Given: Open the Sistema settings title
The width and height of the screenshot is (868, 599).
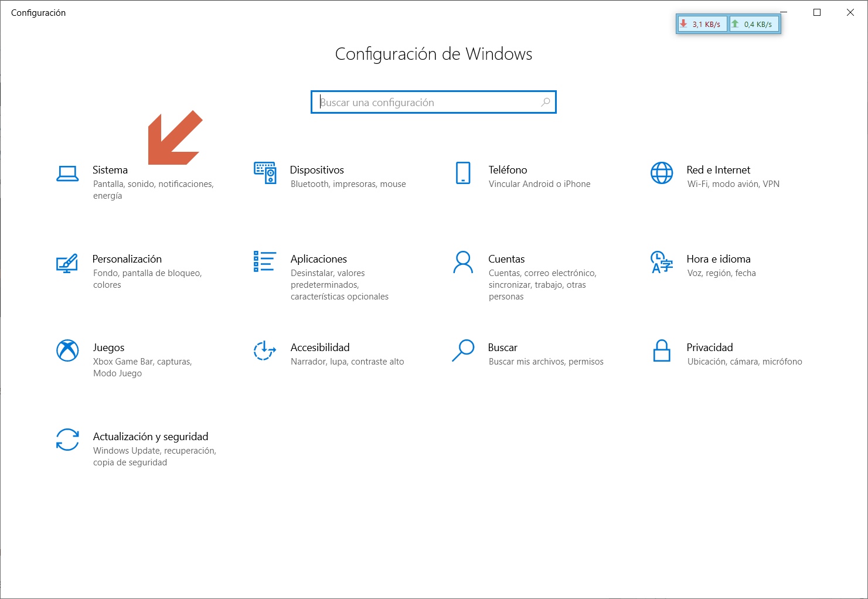Looking at the screenshot, I should point(110,170).
